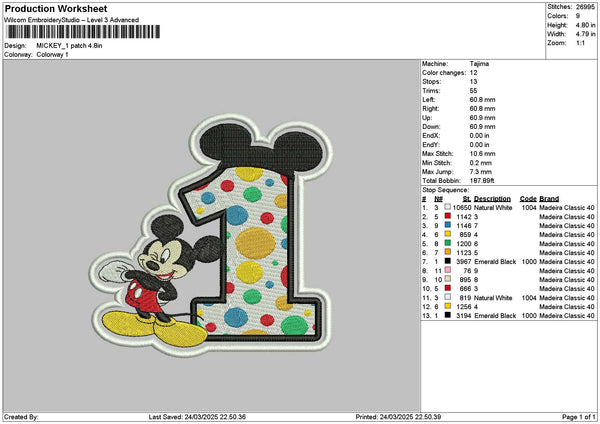
Task: Select the Color changes value 12
Action: click(x=473, y=73)
